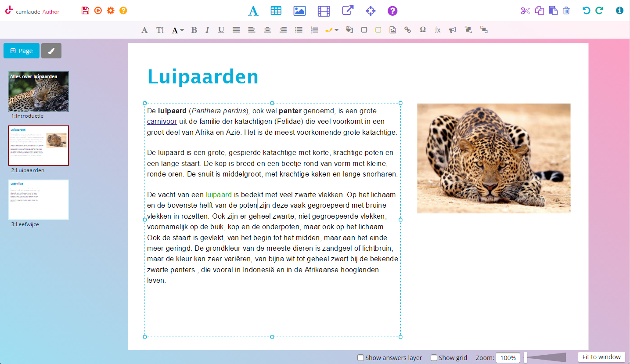Insert a special character with Omega
Image resolution: width=630 pixels, height=364 pixels.
(x=423, y=30)
